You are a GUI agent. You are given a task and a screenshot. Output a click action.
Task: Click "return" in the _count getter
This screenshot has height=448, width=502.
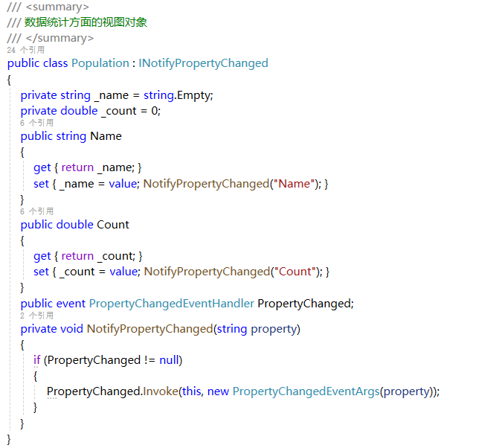(77, 256)
